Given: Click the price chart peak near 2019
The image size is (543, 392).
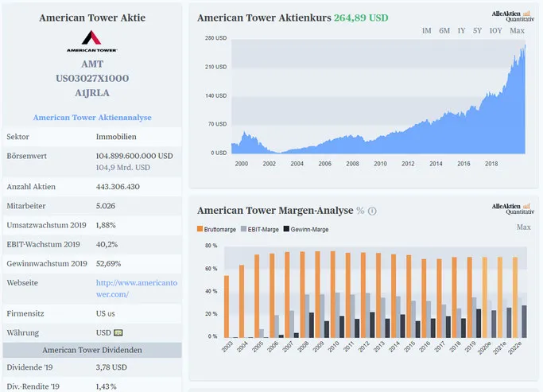Looking at the screenshot, I should (x=525, y=45).
